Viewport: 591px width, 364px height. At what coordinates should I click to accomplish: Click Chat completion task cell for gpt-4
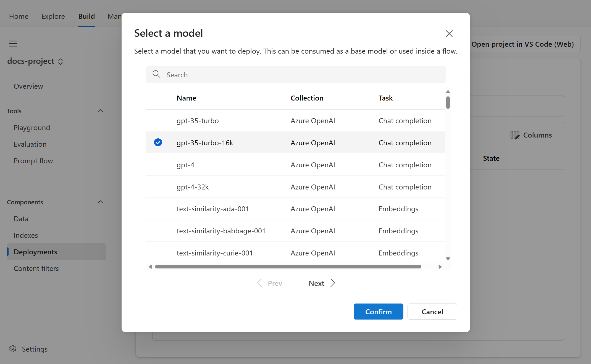[x=405, y=165]
